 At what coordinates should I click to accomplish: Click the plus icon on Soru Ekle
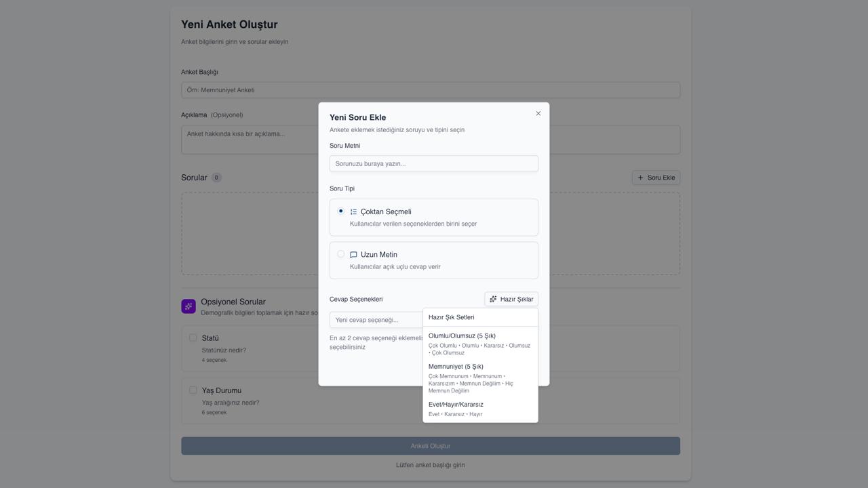(x=640, y=178)
